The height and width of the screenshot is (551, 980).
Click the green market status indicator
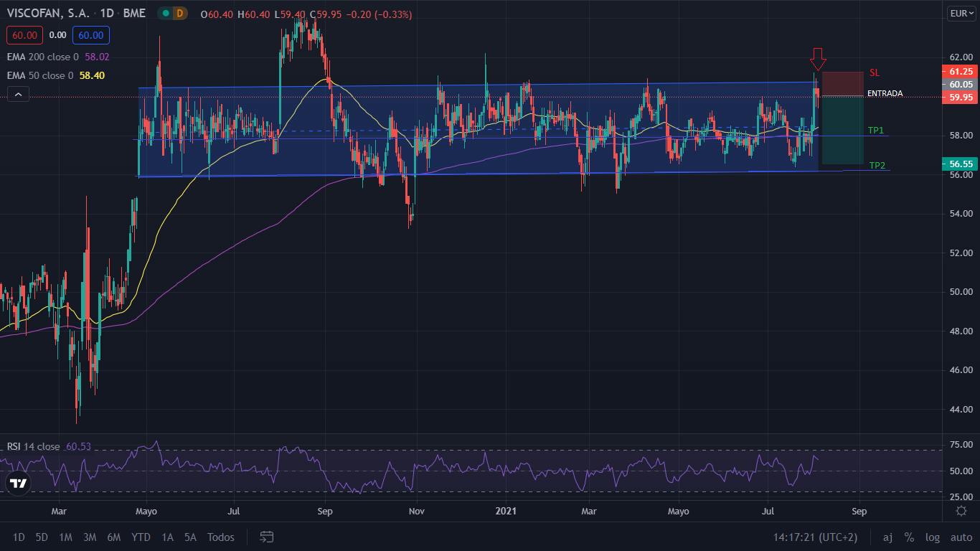coord(166,14)
